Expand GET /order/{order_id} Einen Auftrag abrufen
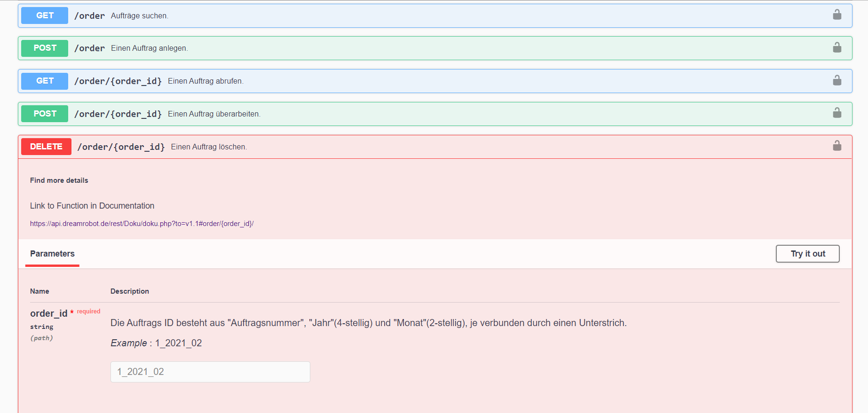This screenshot has height=413, width=868. 435,81
